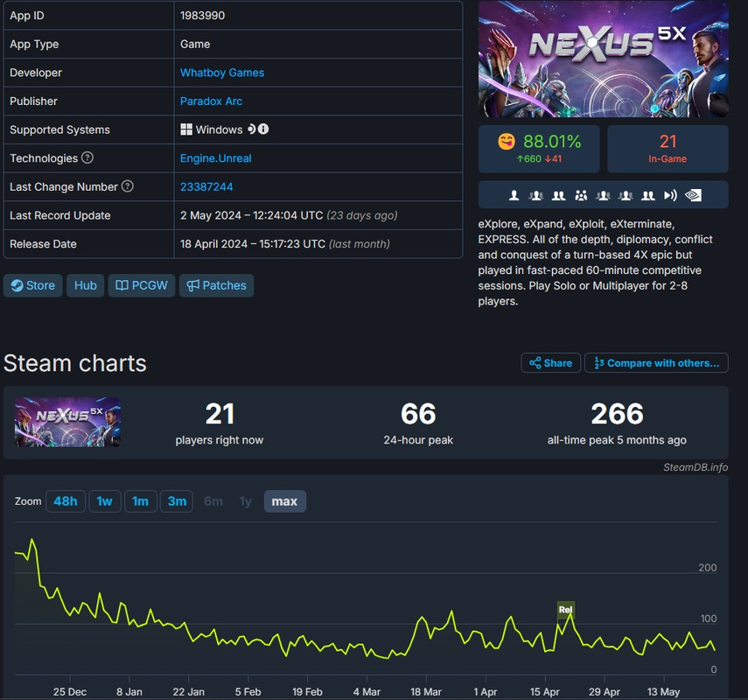748x700 pixels.
Task: Click the 66 24-hour peak stat
Action: [x=418, y=423]
